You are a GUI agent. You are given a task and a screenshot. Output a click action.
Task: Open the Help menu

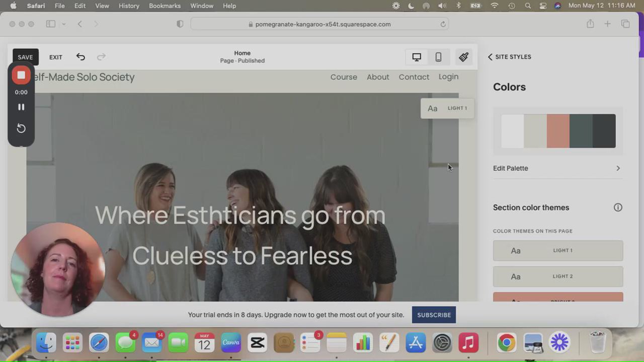(x=229, y=6)
